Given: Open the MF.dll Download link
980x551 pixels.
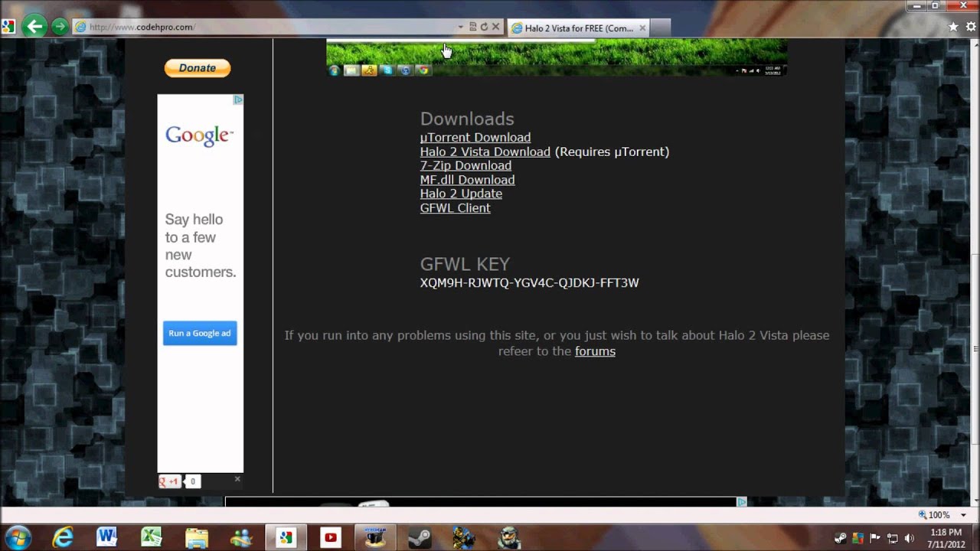Looking at the screenshot, I should 467,180.
